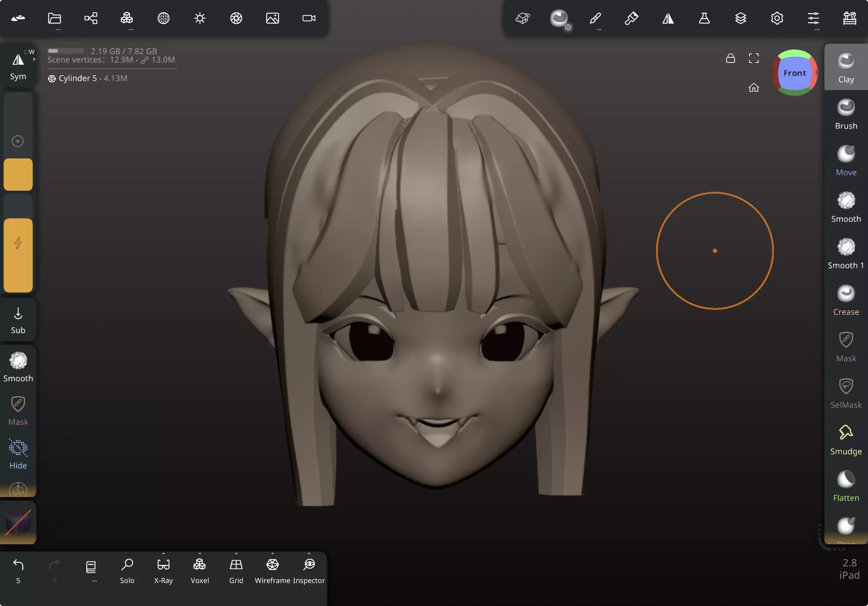Select the Brush tool

point(846,114)
